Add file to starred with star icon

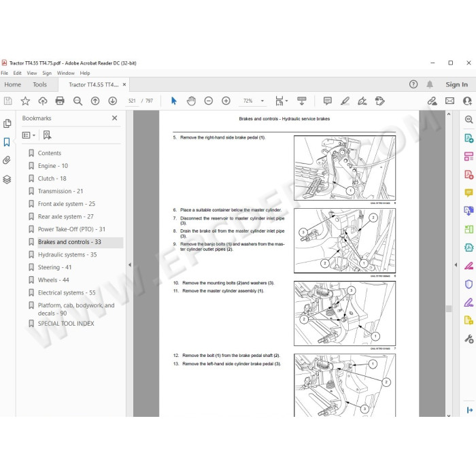25,101
